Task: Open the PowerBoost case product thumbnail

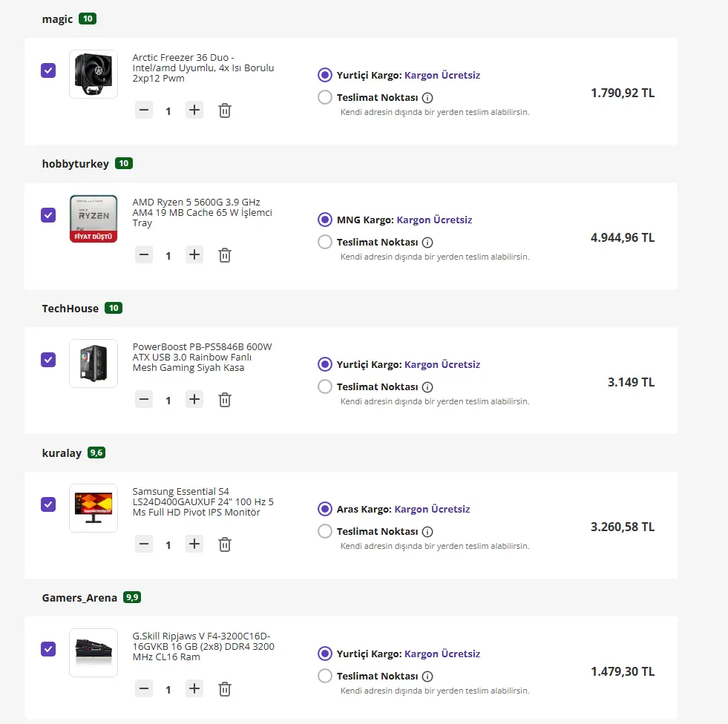Action: pos(94,363)
